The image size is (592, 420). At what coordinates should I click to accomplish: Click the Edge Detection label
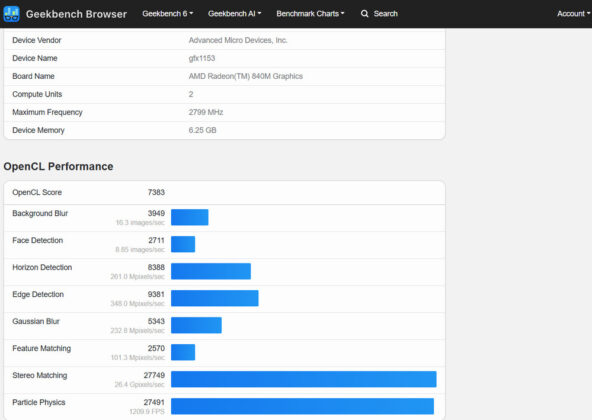pos(38,294)
